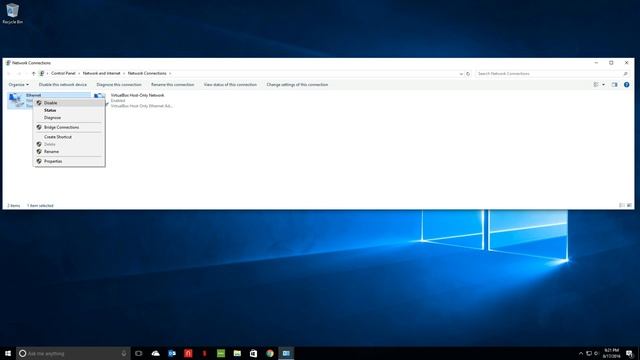Image resolution: width=640 pixels, height=360 pixels.
Task: Click the network tray icon
Action: (589, 353)
